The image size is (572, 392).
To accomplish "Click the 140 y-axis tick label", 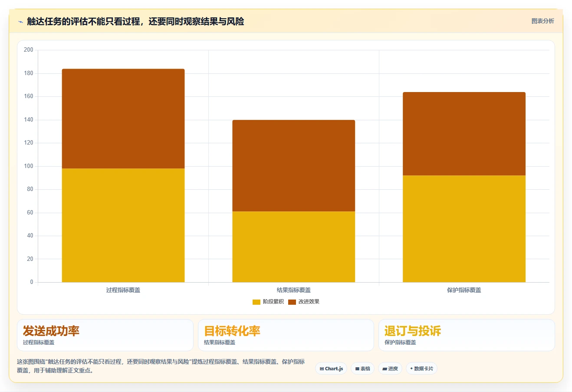I will [x=29, y=120].
